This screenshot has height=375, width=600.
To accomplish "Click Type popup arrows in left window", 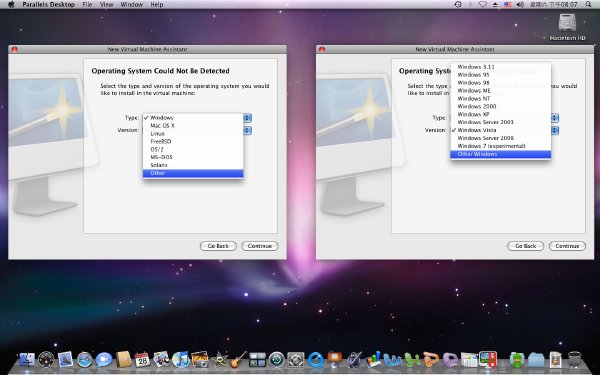I will click(x=248, y=118).
